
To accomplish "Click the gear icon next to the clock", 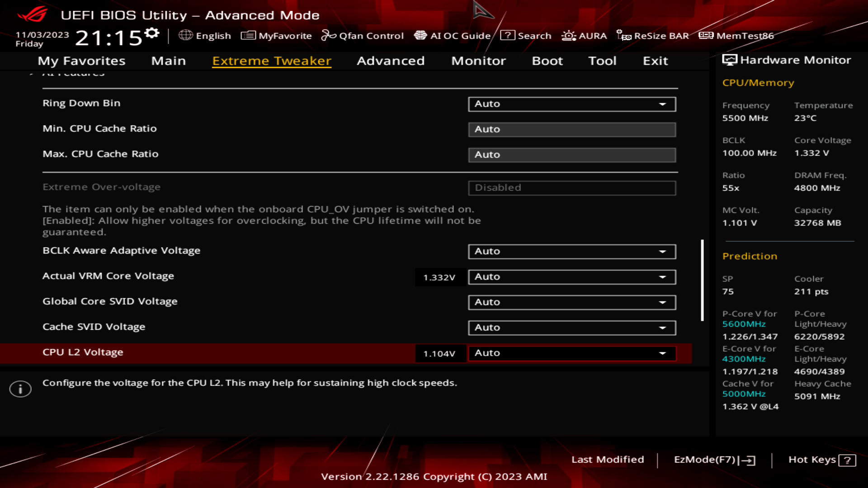I will pos(152,32).
